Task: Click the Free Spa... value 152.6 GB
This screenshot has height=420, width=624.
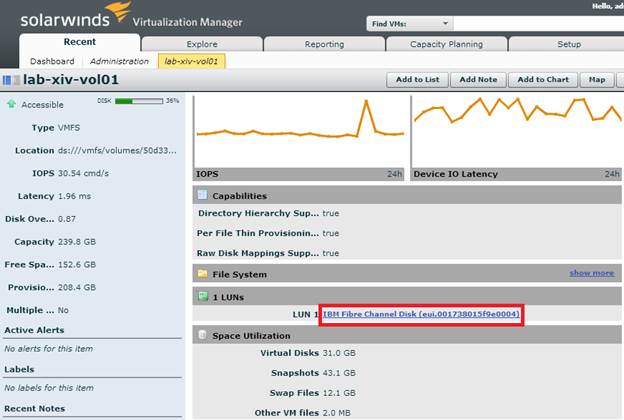Action: pos(77,264)
